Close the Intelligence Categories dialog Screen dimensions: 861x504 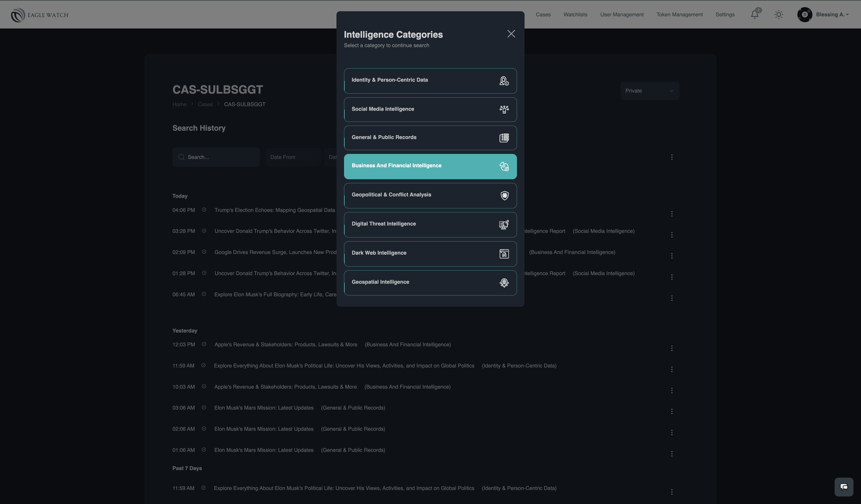tap(511, 34)
